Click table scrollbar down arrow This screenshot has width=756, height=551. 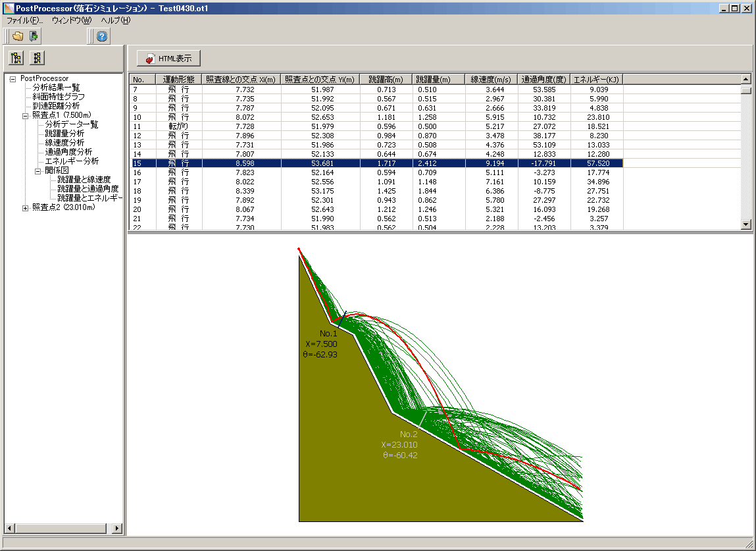(746, 224)
